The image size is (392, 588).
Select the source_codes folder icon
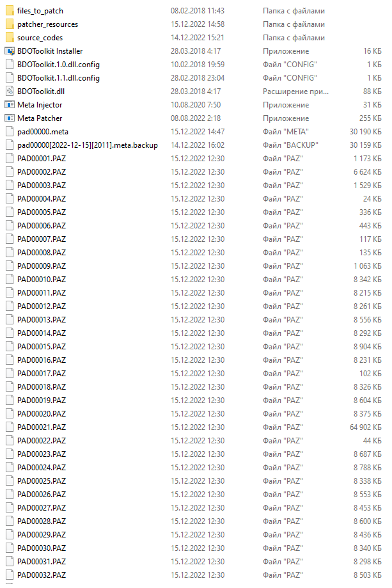[x=10, y=38]
